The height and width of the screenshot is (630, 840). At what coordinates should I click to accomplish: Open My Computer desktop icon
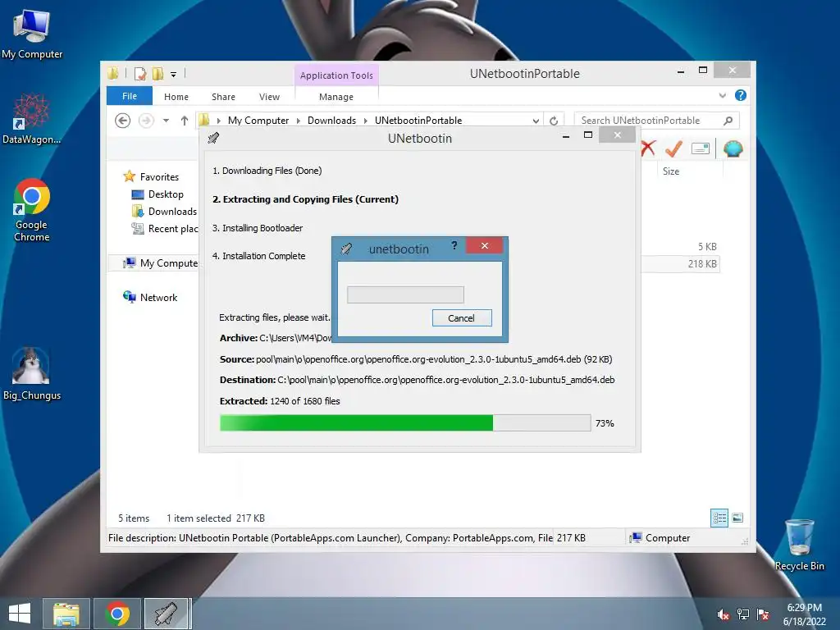click(x=32, y=34)
